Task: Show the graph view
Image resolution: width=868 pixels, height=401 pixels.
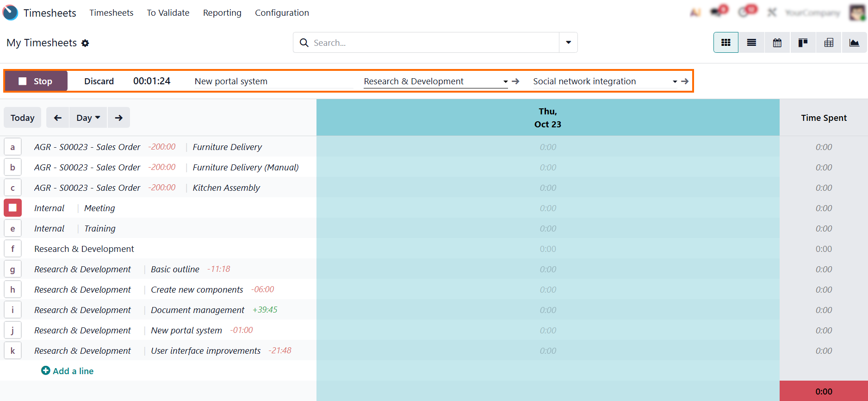Action: [x=854, y=43]
